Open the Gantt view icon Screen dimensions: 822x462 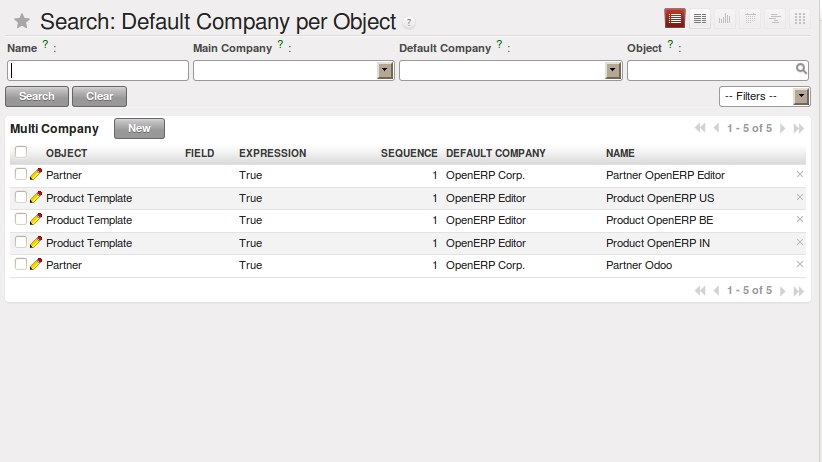click(774, 18)
